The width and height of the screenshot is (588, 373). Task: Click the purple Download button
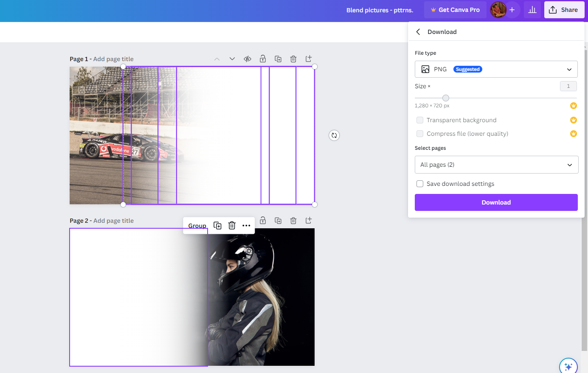pyautogui.click(x=496, y=202)
